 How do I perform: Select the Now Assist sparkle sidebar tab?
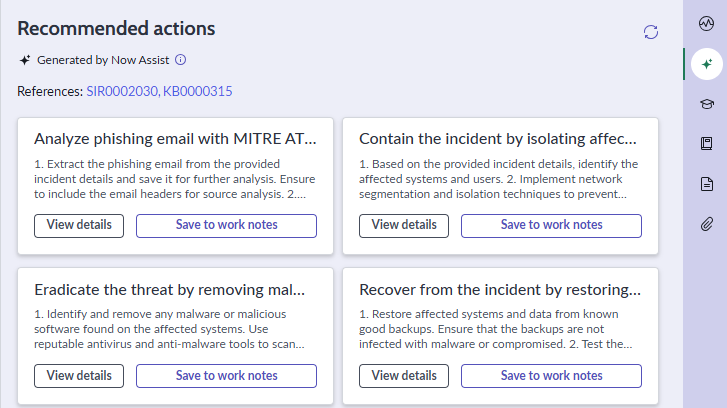tap(707, 64)
